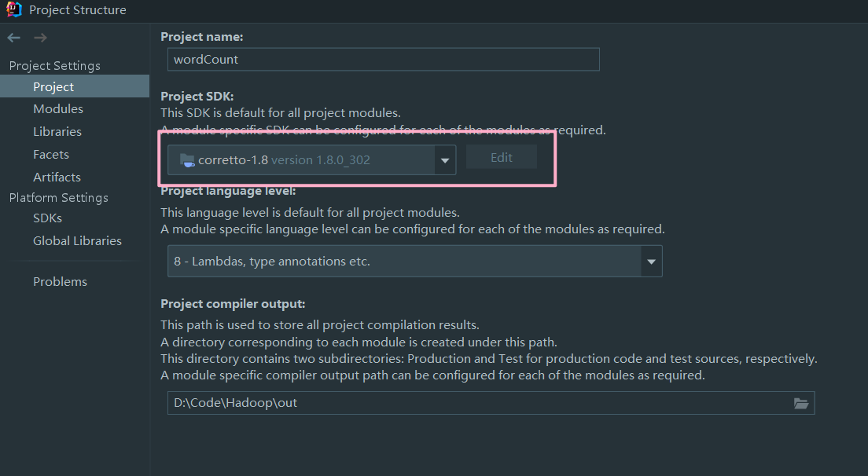The image size is (868, 476).
Task: Show Global Libraries settings
Action: coord(77,240)
